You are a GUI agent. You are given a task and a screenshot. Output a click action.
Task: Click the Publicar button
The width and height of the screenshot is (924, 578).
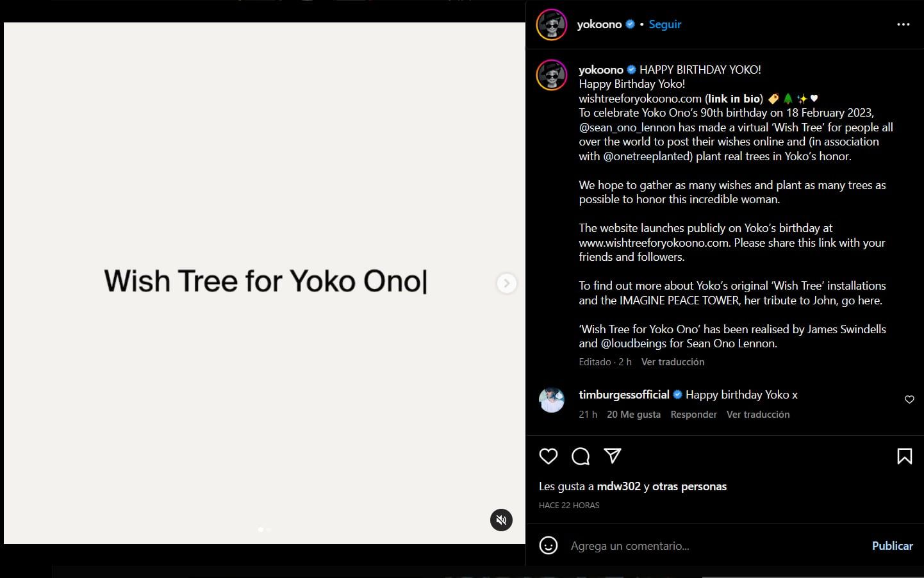pyautogui.click(x=892, y=545)
